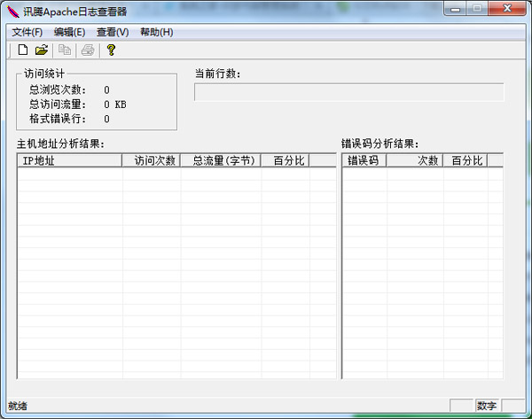Click the 当前行数 text field
This screenshot has height=419, width=532.
(x=348, y=92)
